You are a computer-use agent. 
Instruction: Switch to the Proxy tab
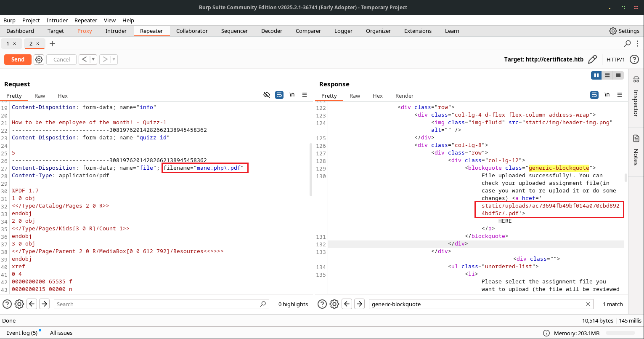[85, 31]
